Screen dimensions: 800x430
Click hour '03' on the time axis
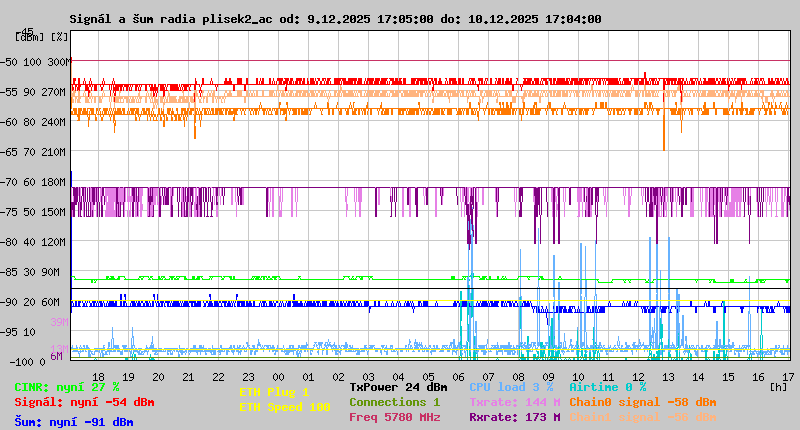[368, 377]
